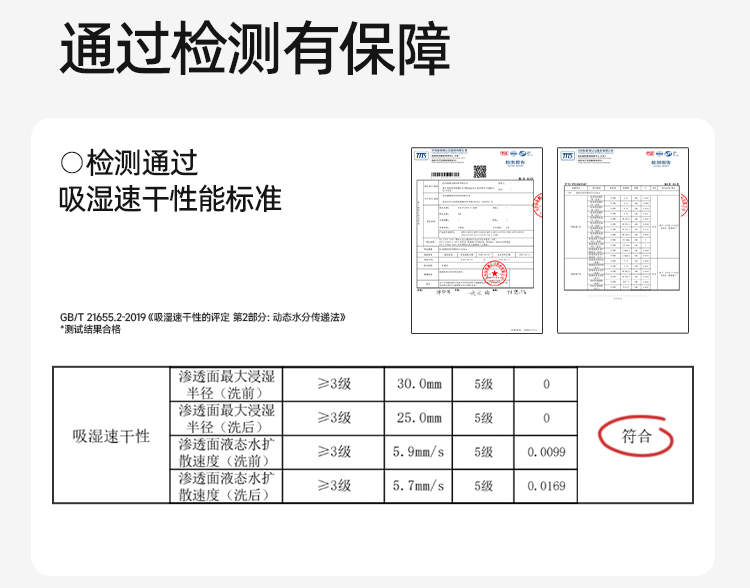Click the 渗透面最大浸湿半径（洗前） cell
The height and width of the screenshot is (588, 750).
[226, 384]
